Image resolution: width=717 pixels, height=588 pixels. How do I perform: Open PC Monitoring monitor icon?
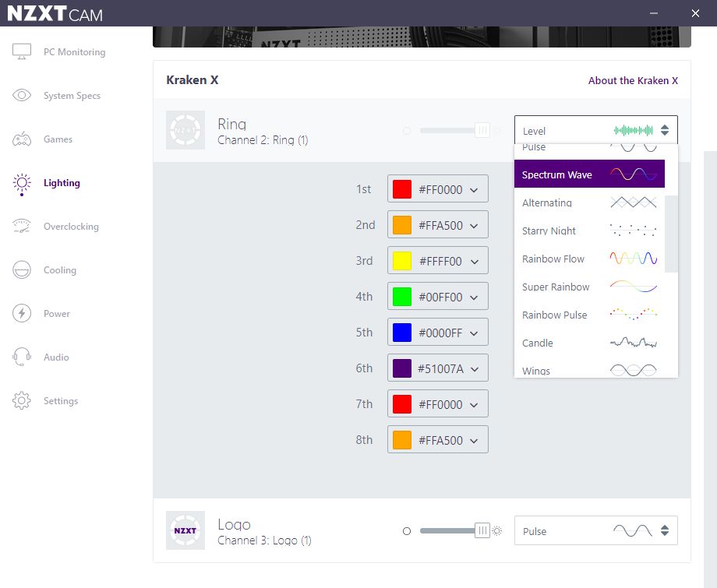pos(22,51)
